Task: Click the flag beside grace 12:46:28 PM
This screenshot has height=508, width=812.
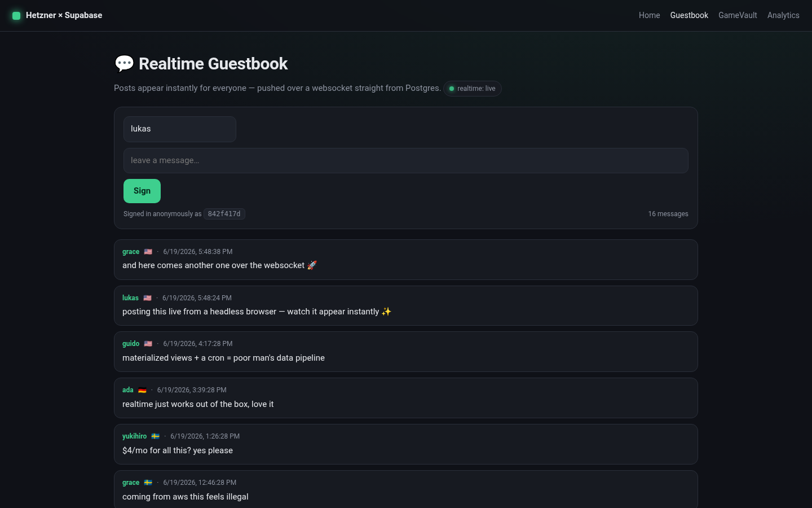Action: click(148, 483)
